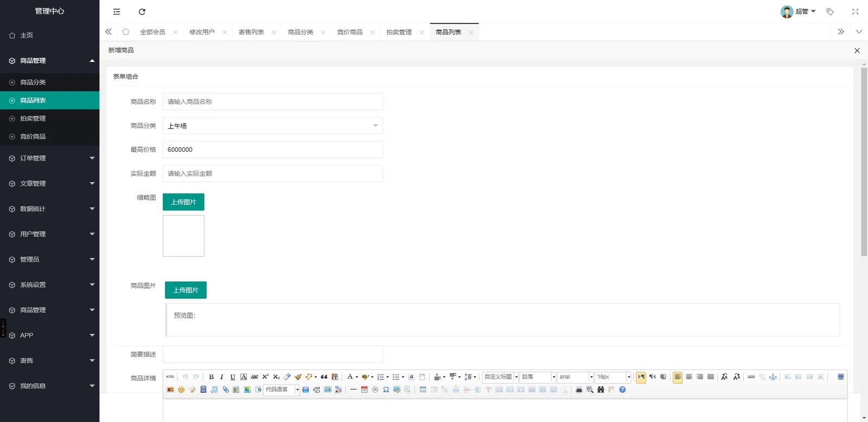Open find and replace binoculars icon
The height and width of the screenshot is (422, 868).
(601, 389)
